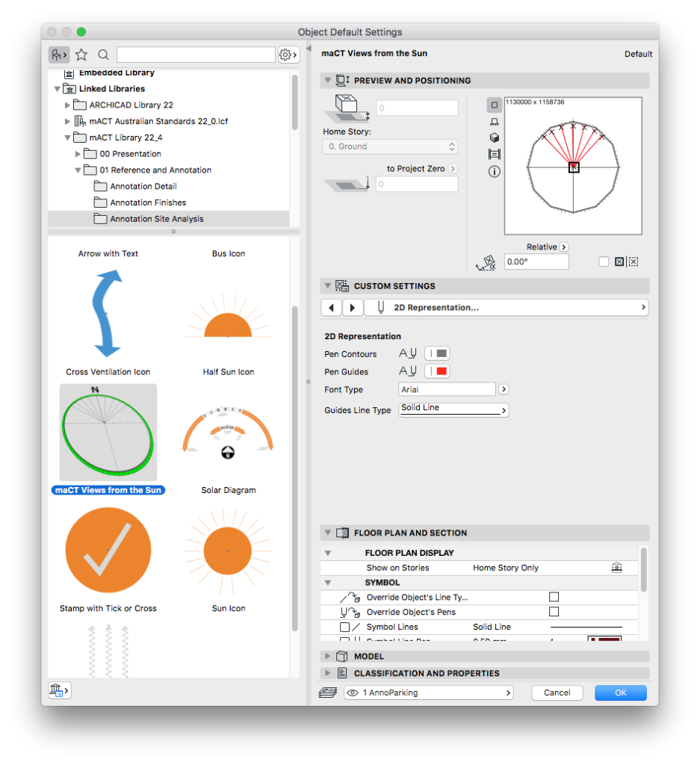
Task: Collapse the Preview and Positioning panel
Action: tap(328, 80)
